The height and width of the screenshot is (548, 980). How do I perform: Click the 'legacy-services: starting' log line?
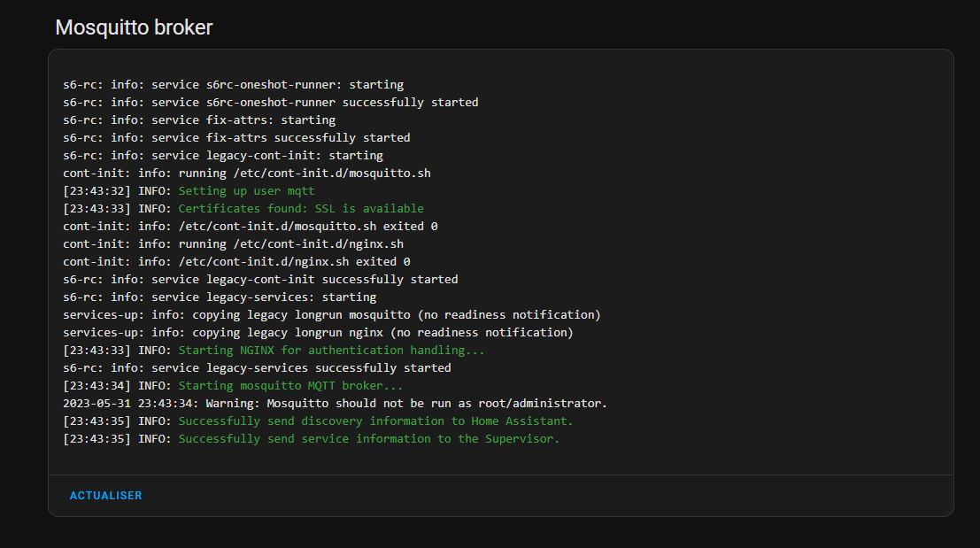tap(220, 297)
